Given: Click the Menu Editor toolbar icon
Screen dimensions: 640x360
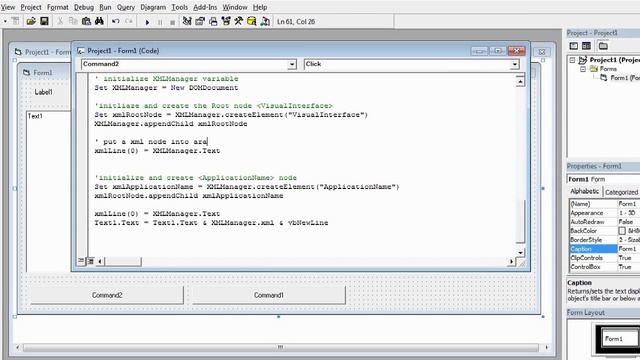Looking at the screenshot, I should click(x=15, y=21).
